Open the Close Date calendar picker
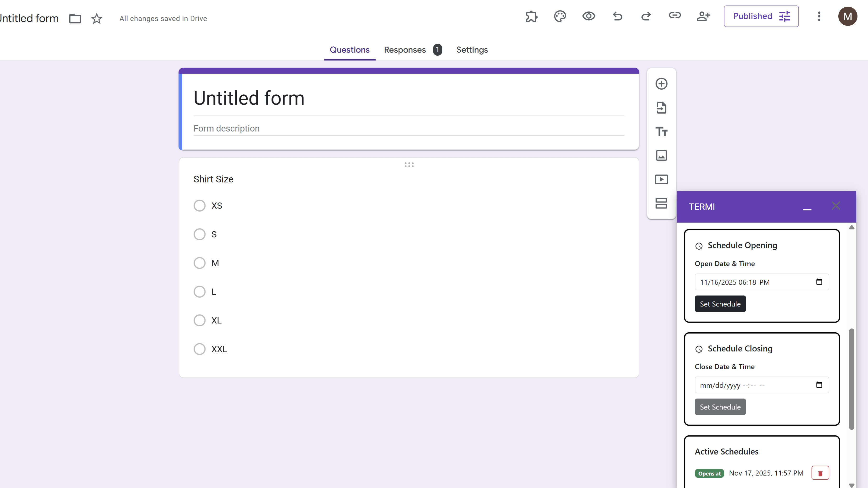The image size is (868, 488). (819, 385)
